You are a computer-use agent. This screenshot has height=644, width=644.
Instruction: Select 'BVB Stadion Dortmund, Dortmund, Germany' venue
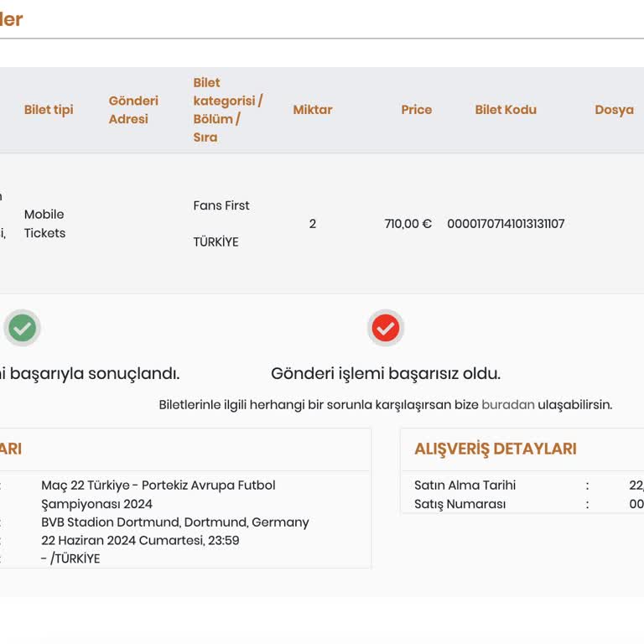pyautogui.click(x=175, y=522)
